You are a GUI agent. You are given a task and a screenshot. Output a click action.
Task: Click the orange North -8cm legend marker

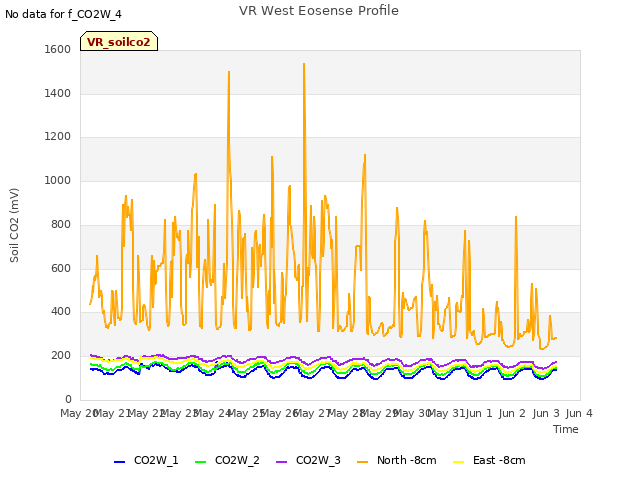tap(362, 462)
